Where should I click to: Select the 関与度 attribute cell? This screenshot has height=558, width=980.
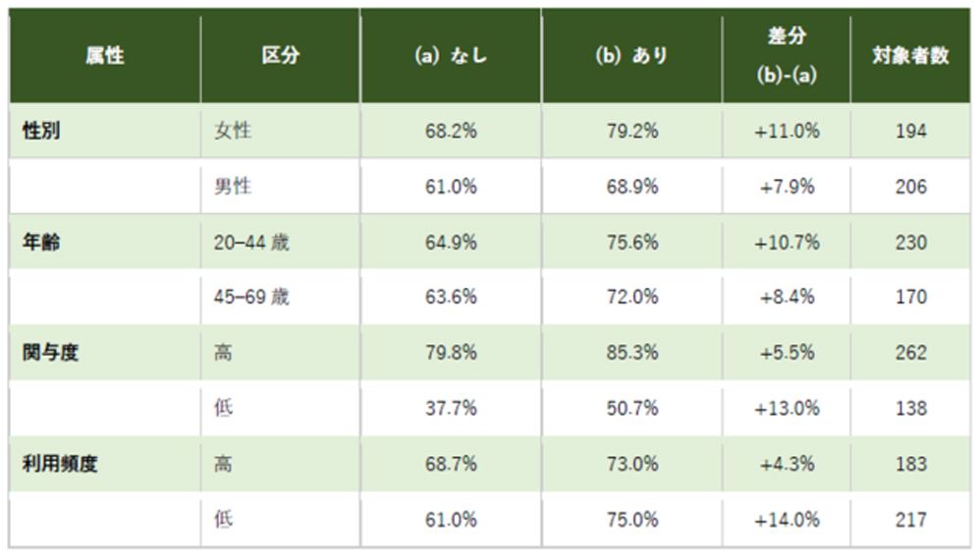click(50, 353)
